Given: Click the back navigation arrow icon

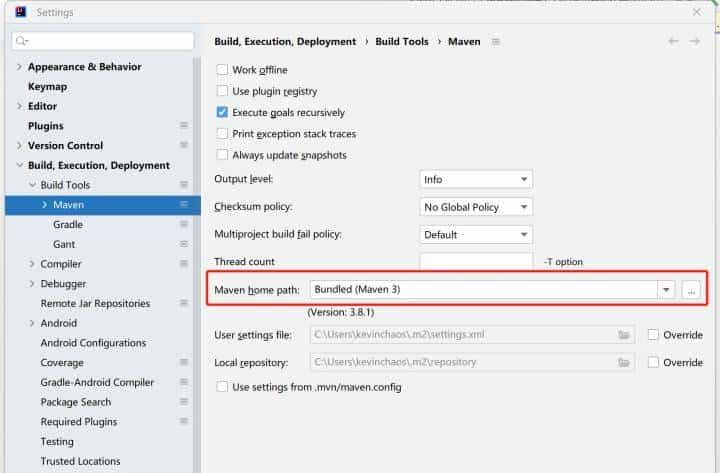Looking at the screenshot, I should (673, 42).
